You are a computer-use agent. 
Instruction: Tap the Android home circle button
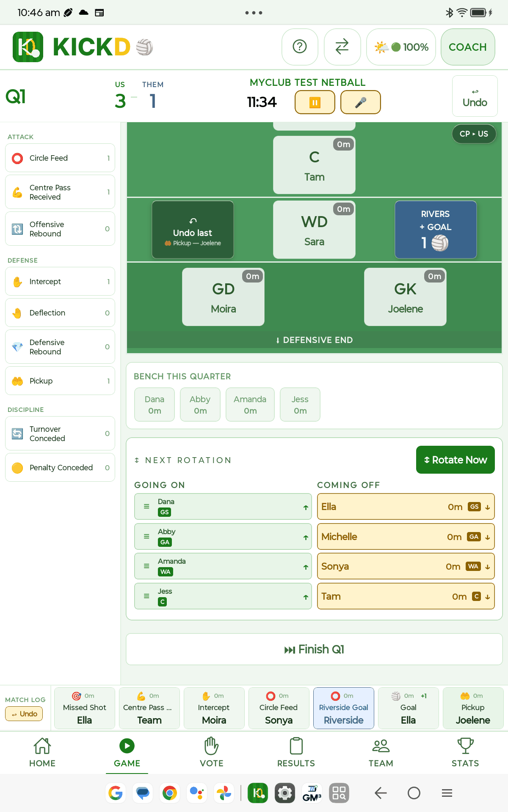click(414, 793)
